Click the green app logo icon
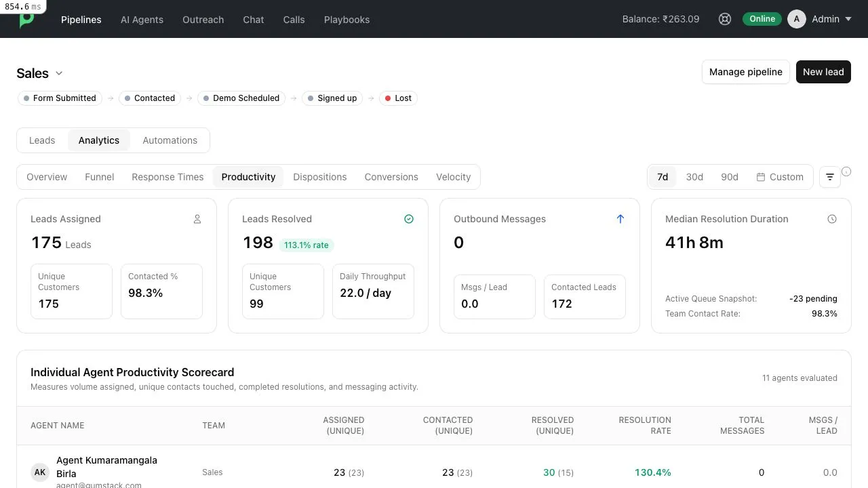This screenshot has width=868, height=488. 26,20
